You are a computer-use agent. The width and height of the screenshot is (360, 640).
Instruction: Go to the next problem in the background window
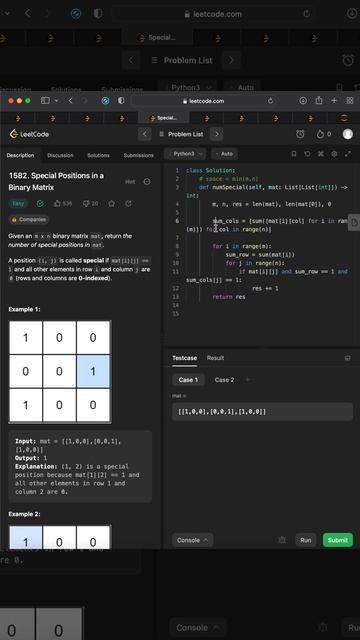(231, 60)
